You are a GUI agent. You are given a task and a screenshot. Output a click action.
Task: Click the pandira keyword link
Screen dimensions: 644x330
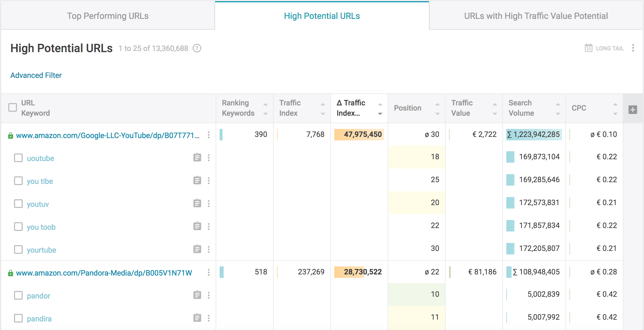click(39, 319)
